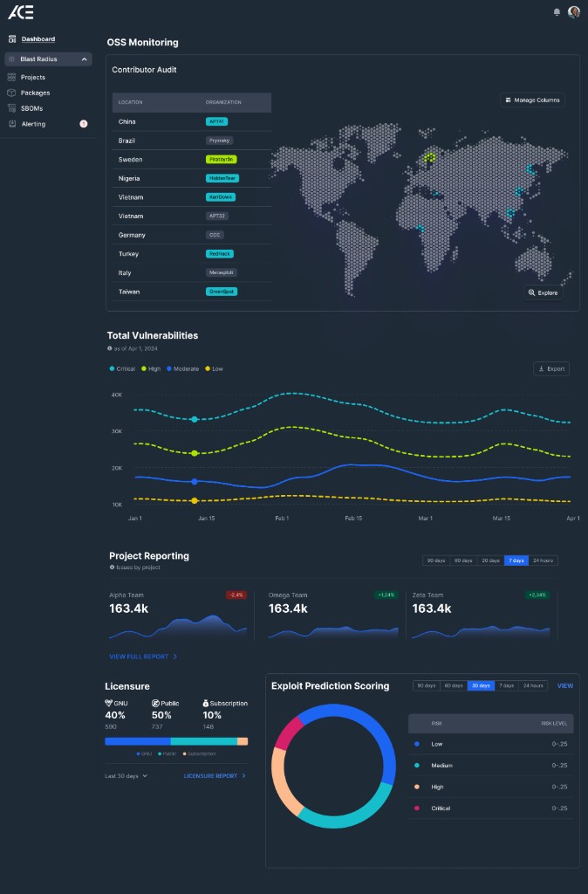The height and width of the screenshot is (894, 588).
Task: Click the Manage Columns button
Action: coord(532,100)
